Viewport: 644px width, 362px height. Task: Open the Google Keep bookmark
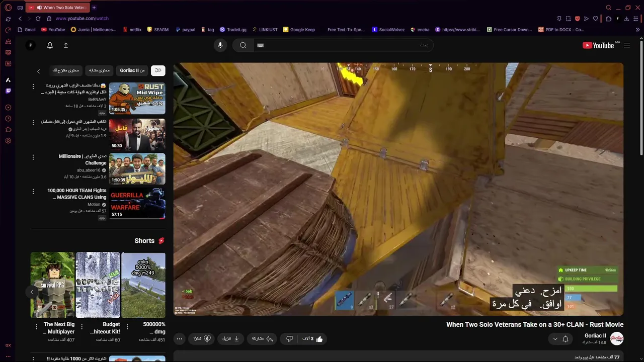click(299, 30)
